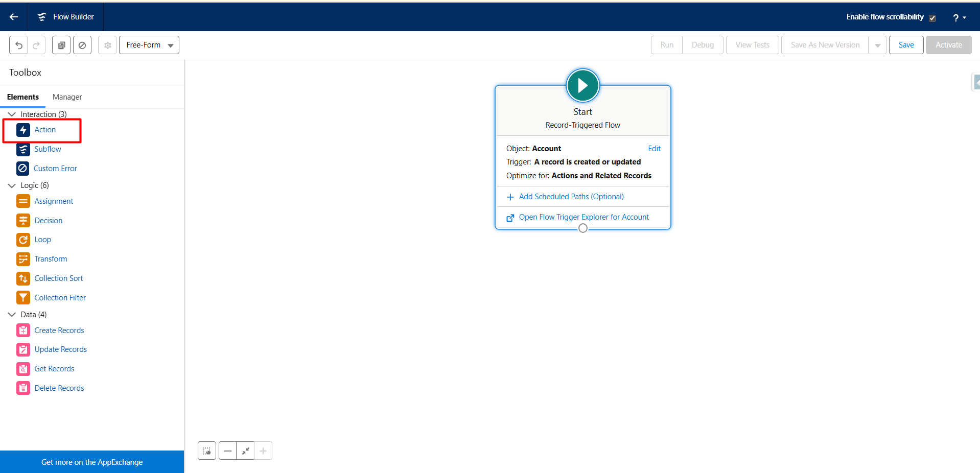Collapse the Interaction section
The height and width of the screenshot is (473, 980).
click(12, 114)
